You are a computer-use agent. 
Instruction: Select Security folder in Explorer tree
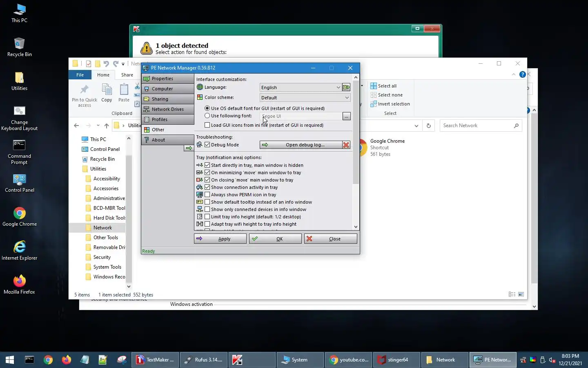point(102,257)
